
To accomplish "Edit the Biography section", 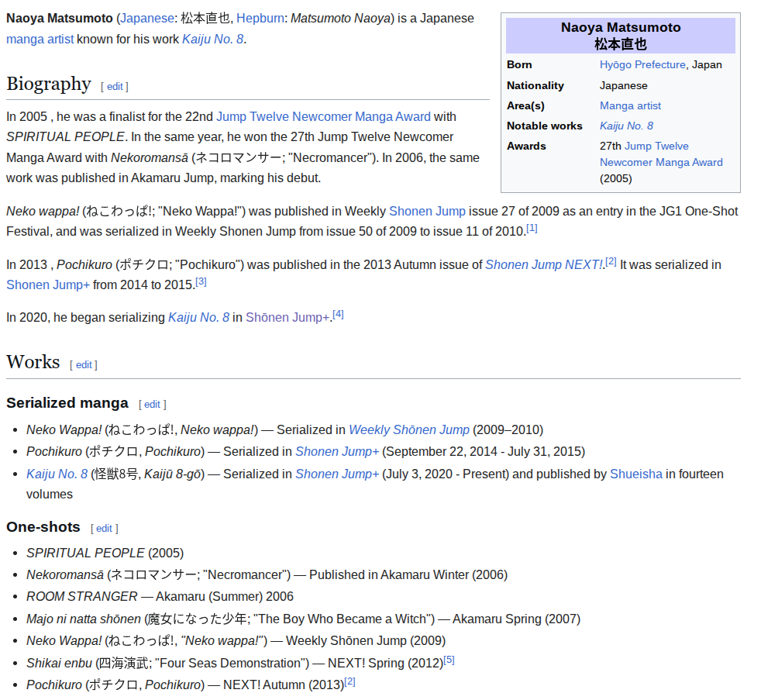I will [x=115, y=87].
